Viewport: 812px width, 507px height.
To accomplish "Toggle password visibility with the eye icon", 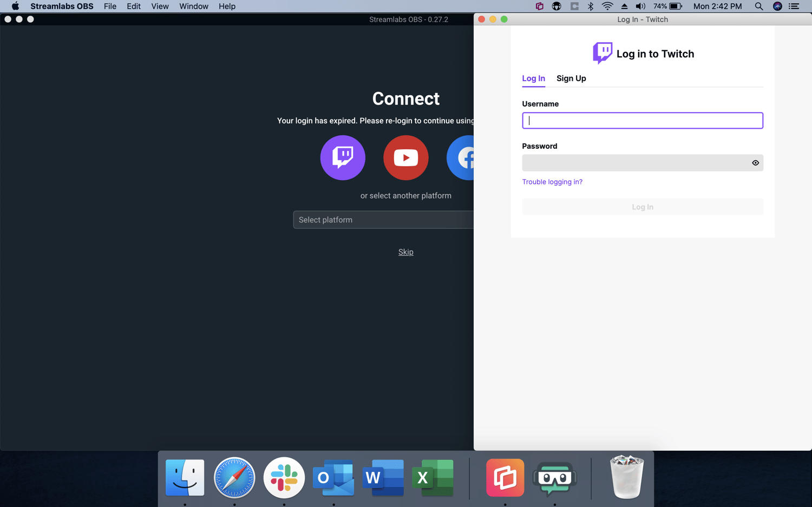I will [755, 162].
